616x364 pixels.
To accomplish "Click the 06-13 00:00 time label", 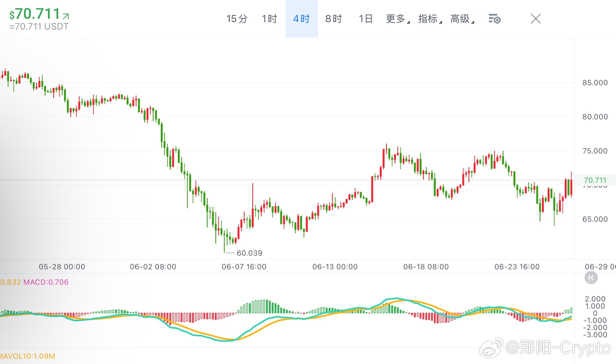I will click(335, 267).
